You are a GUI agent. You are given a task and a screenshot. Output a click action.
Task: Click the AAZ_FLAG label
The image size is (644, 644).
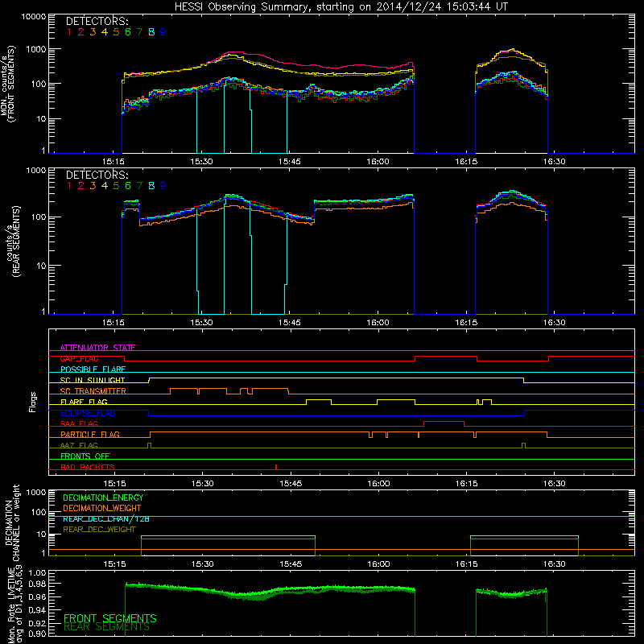click(79, 445)
